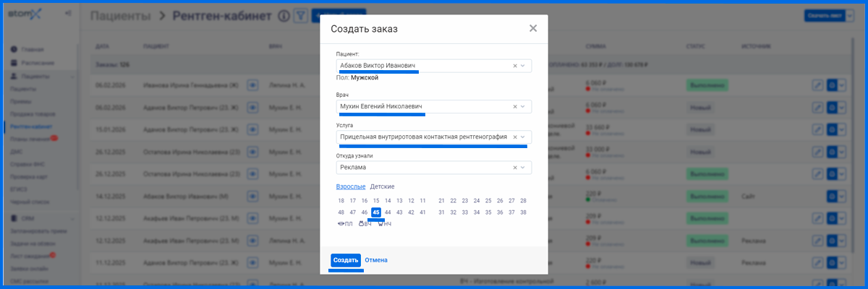868x289 pixels.
Task: Switch to the Детские teeth tab
Action: pyautogui.click(x=383, y=186)
